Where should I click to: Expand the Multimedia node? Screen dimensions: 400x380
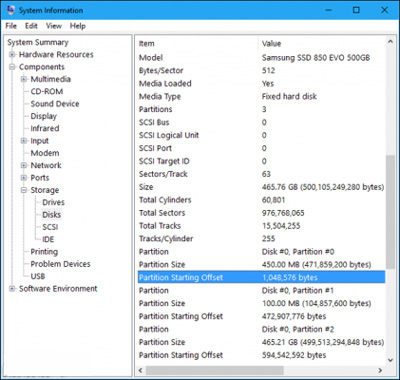(24, 79)
